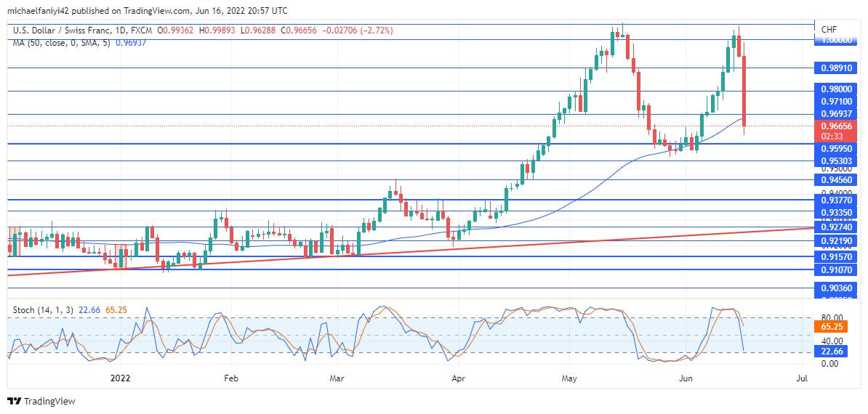The image size is (868, 414).
Task: Click the published-by header michaelfaniyi42 text
Action: pos(39,10)
